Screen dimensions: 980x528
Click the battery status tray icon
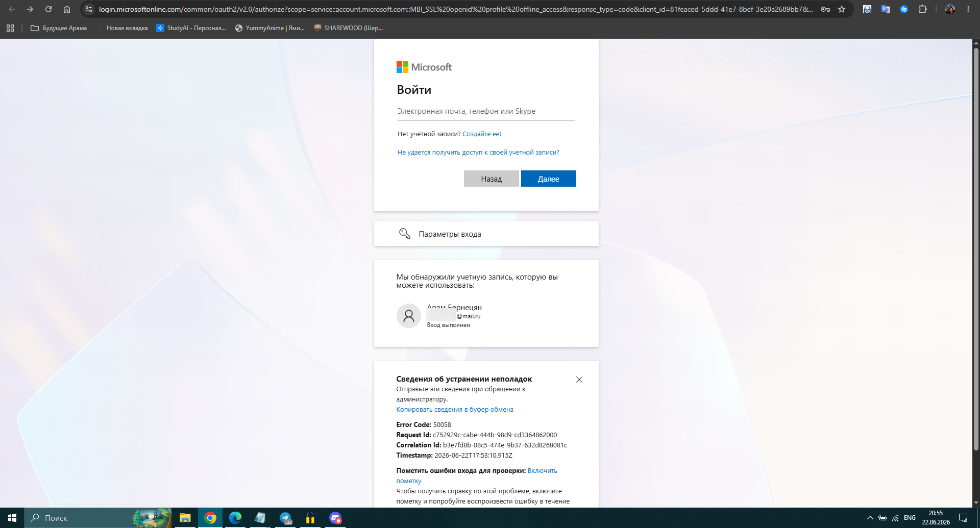pos(883,518)
